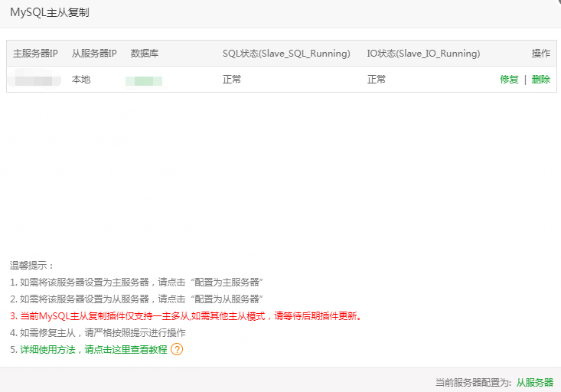Click the MySQL主从复制 window title
561x392 pixels.
tap(50, 12)
